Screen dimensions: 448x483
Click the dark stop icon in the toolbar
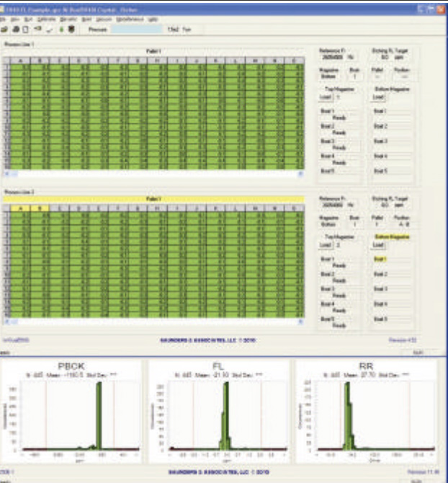pyautogui.click(x=71, y=30)
